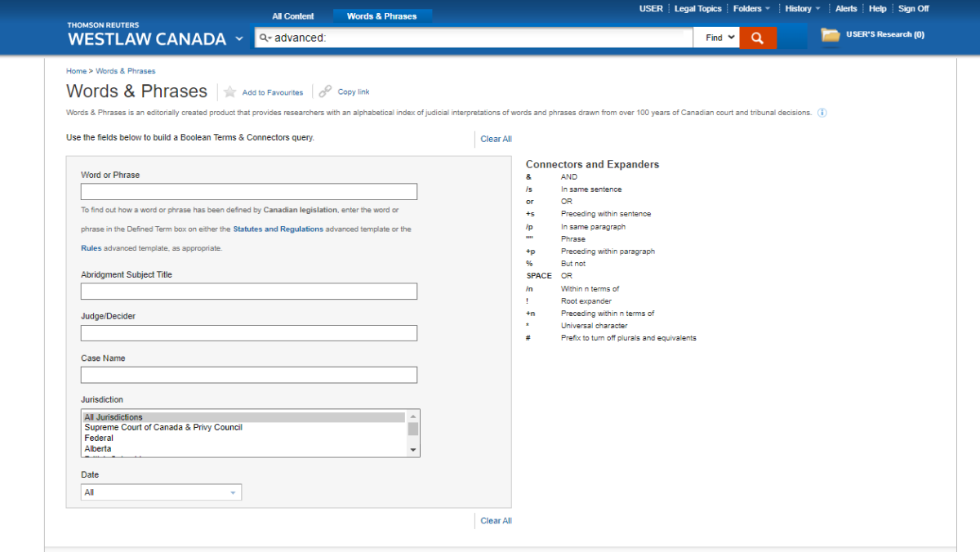Viewport: 980px width, 552px height.
Task: Open the Legal Topics menu
Action: (x=697, y=8)
